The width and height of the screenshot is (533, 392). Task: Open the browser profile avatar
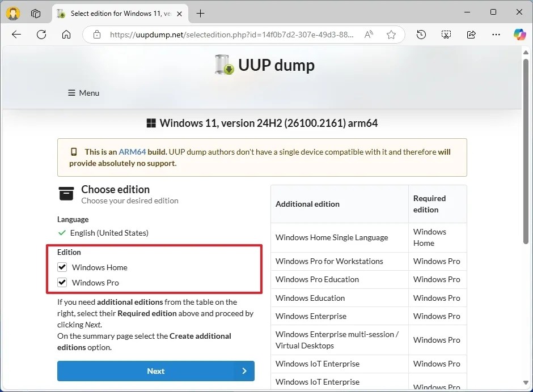coord(13,13)
